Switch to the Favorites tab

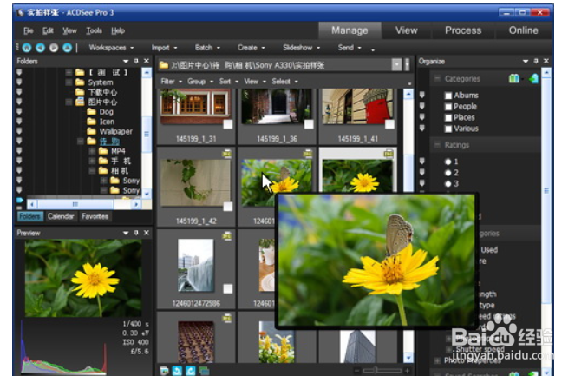[95, 216]
